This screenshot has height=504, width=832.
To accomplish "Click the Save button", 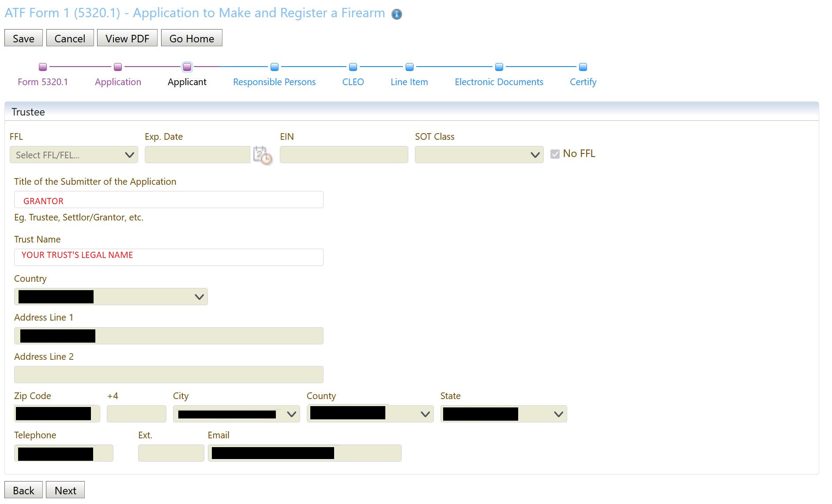I will [x=23, y=38].
